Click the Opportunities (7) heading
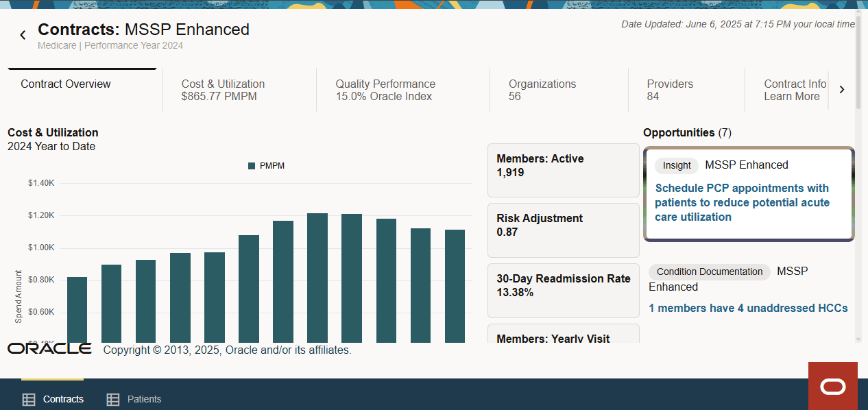Image resolution: width=868 pixels, height=410 pixels. click(x=687, y=132)
